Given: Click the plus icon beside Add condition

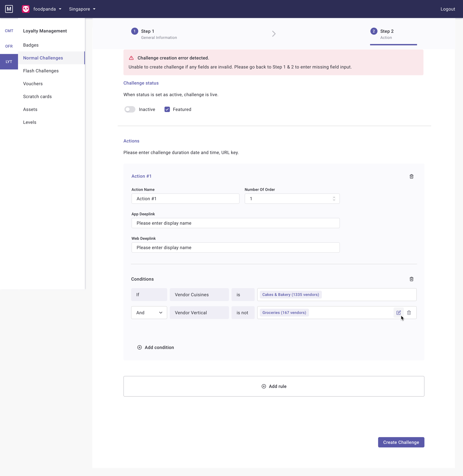Looking at the screenshot, I should (x=140, y=347).
